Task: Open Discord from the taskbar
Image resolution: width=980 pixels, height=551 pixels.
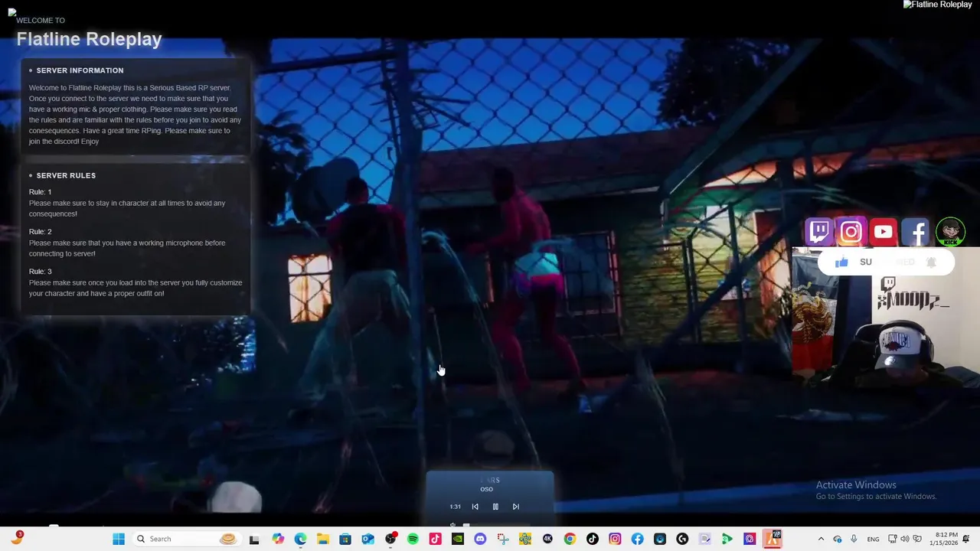Action: [480, 539]
